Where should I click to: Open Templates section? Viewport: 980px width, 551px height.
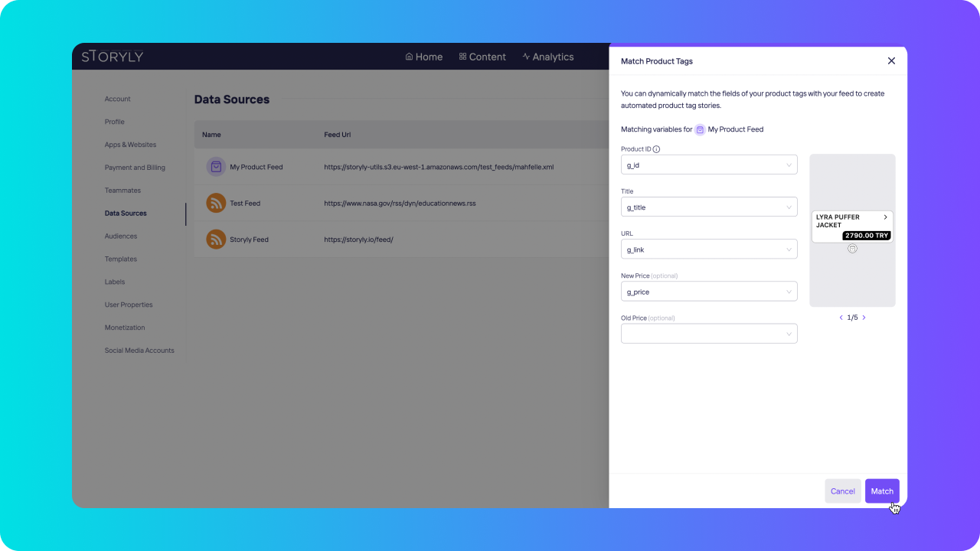tap(121, 259)
